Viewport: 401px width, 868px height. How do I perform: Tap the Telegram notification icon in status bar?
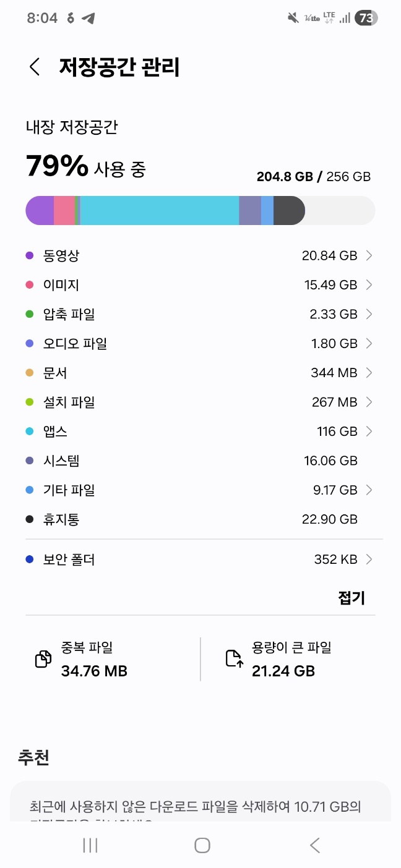(88, 18)
